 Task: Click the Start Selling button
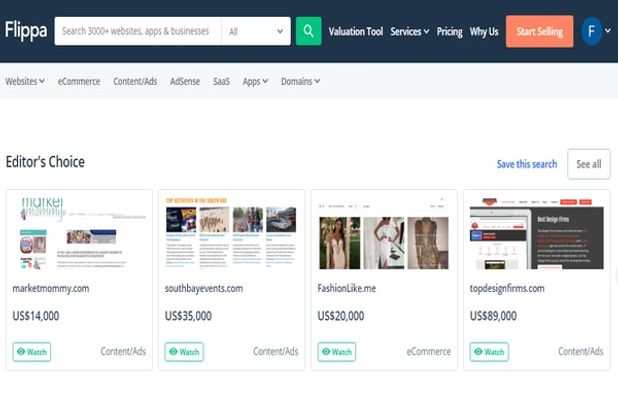point(540,32)
